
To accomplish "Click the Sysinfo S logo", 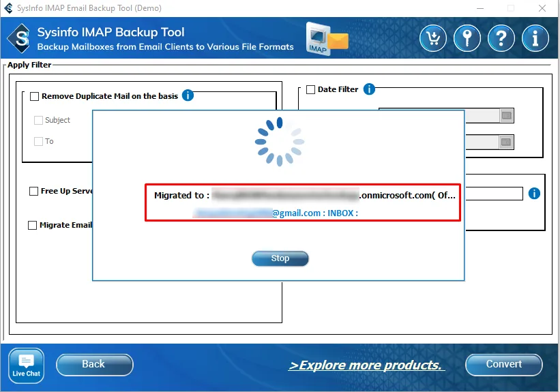I will (x=19, y=38).
